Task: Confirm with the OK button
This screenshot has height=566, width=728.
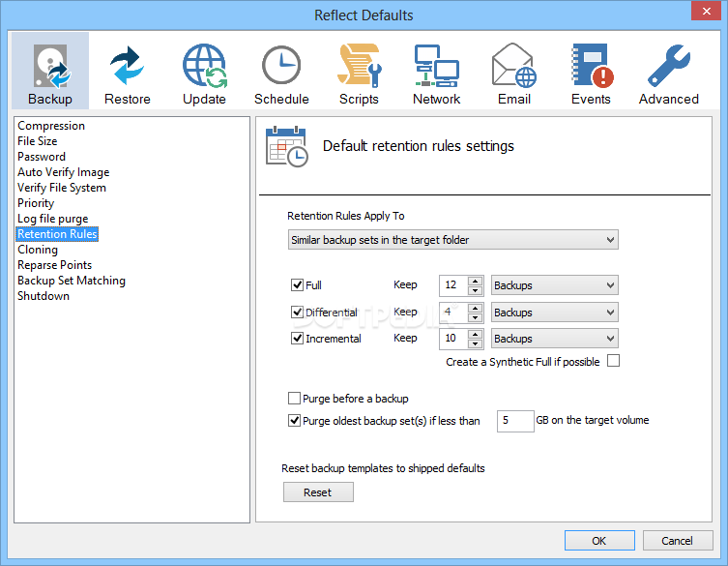Action: [x=599, y=541]
